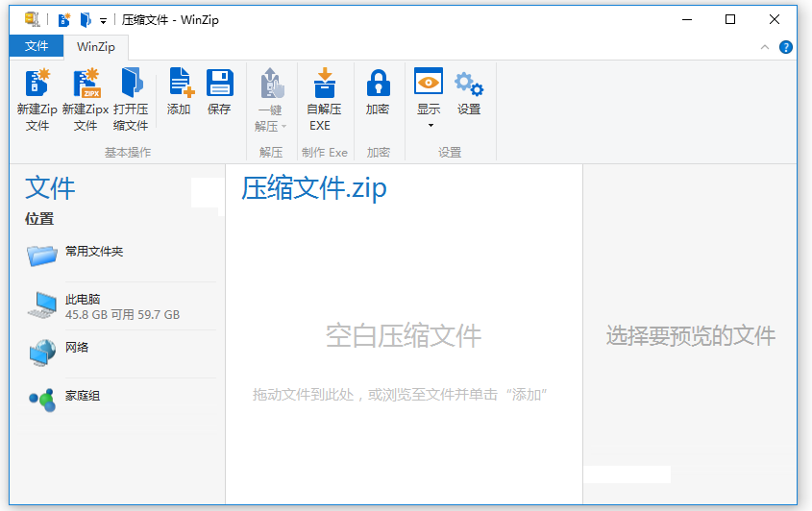Collapse the ribbon with the chevron
812x511 pixels.
[764, 47]
